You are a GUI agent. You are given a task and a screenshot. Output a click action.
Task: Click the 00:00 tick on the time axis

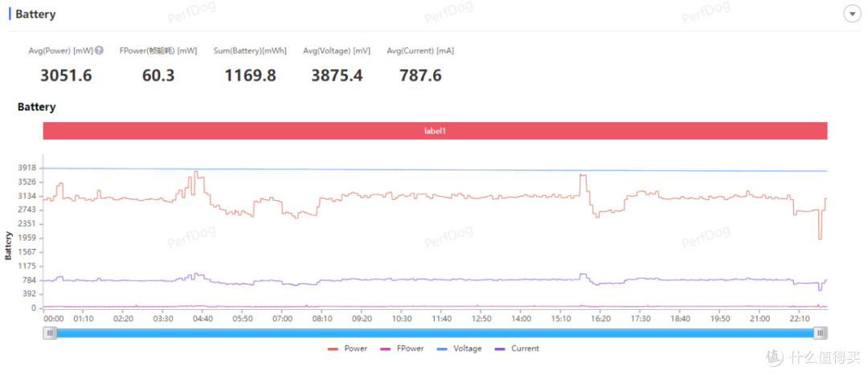[x=54, y=319]
